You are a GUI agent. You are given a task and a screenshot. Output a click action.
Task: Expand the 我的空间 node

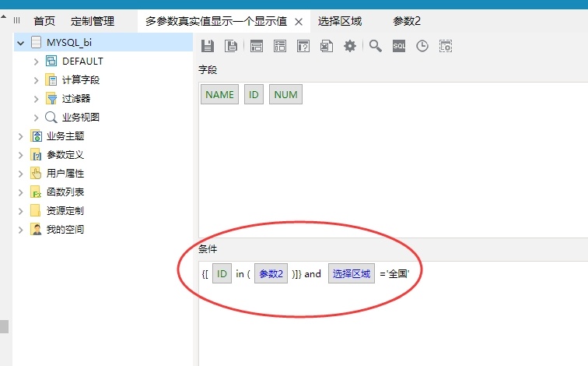[21, 230]
